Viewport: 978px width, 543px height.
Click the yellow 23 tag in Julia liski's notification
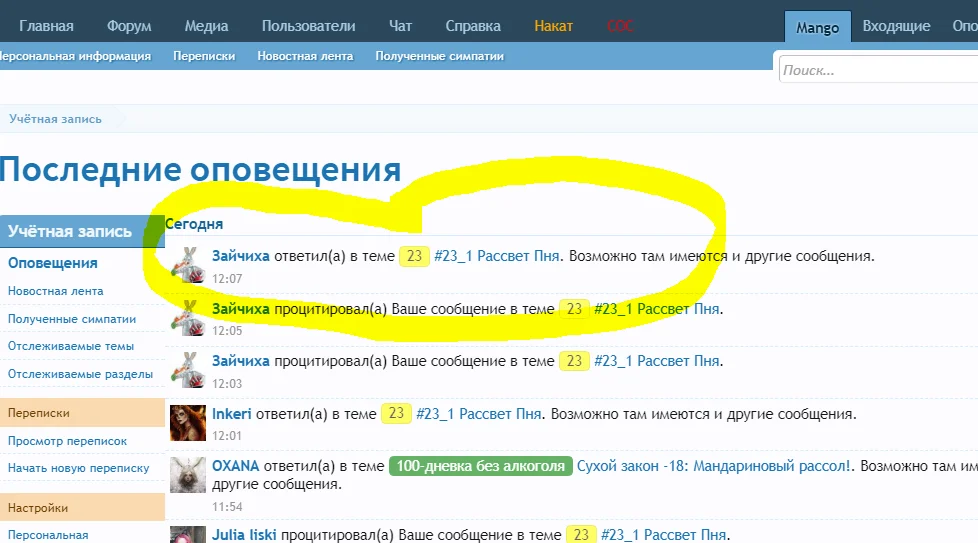click(581, 534)
